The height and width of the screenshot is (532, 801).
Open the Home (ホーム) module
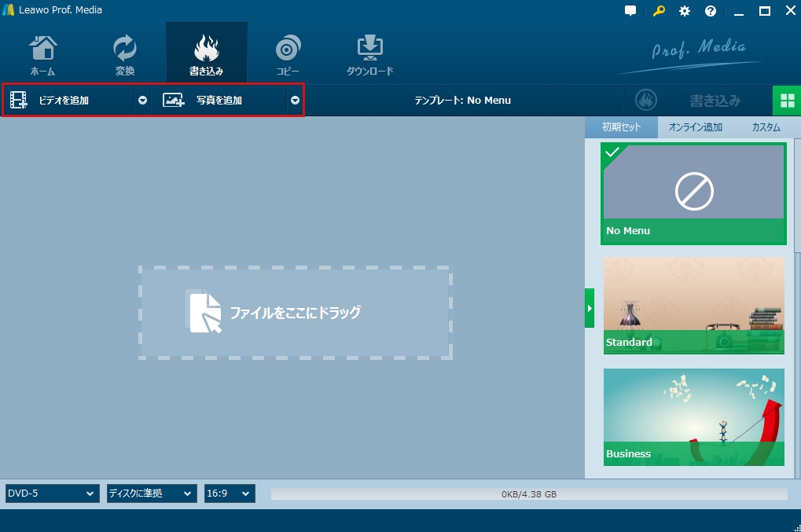tap(42, 55)
